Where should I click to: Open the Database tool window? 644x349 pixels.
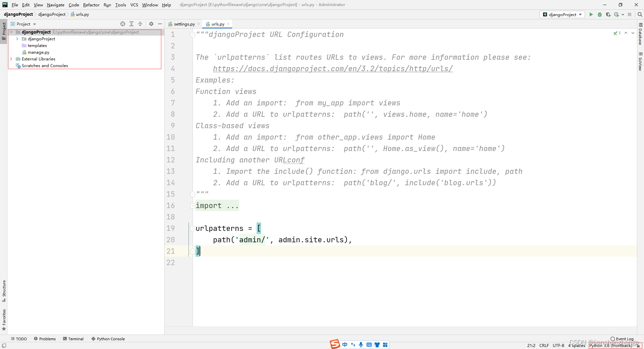pyautogui.click(x=640, y=34)
